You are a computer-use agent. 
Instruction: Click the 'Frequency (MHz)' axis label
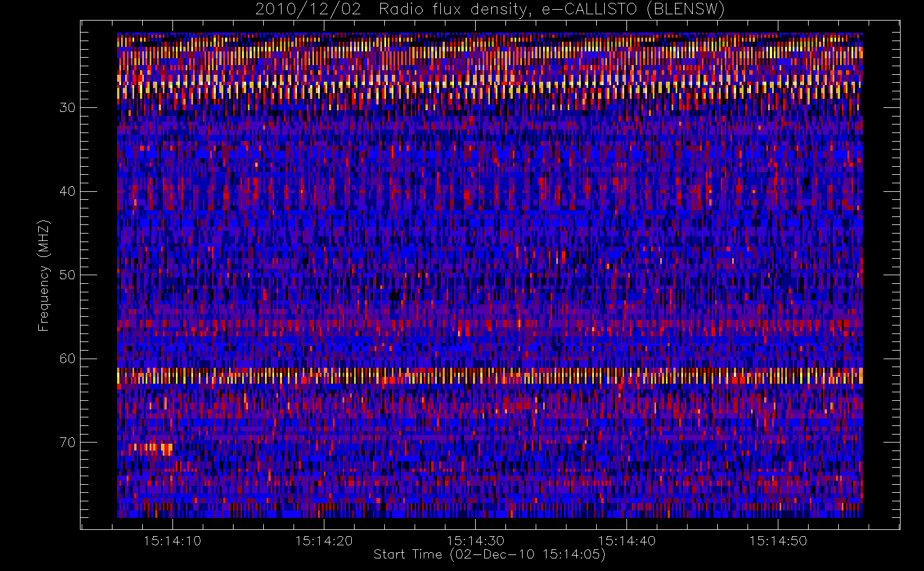coord(44,275)
